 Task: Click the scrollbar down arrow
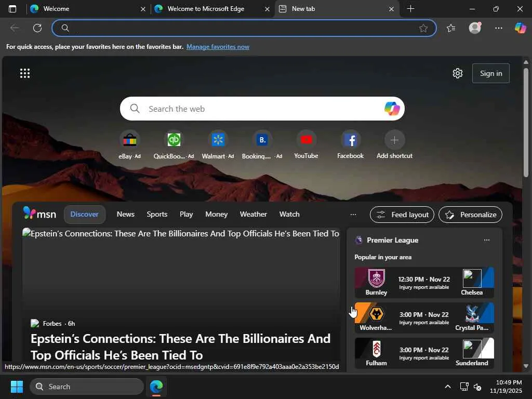click(526, 366)
